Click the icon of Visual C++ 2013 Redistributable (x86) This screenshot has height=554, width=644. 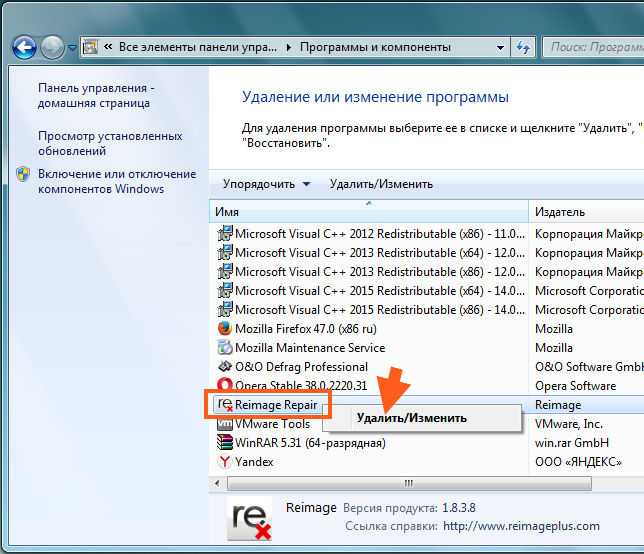point(225,271)
